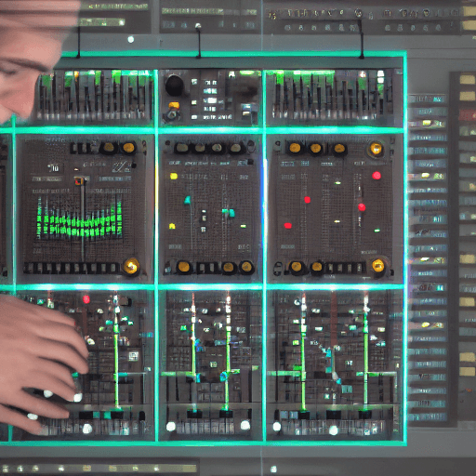The image size is (476, 476).
Task: Toggle the lowest red square light, right module
Action: (288, 226)
